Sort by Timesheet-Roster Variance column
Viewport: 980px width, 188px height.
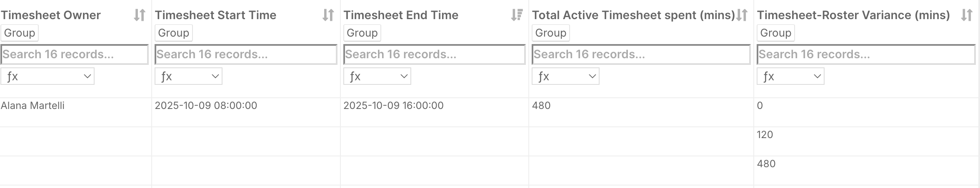point(967,15)
